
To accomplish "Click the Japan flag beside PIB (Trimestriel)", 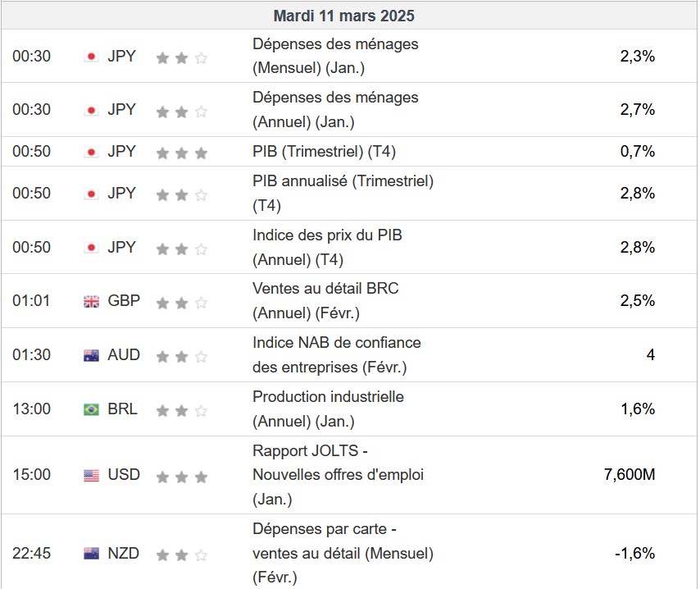I will [91, 152].
